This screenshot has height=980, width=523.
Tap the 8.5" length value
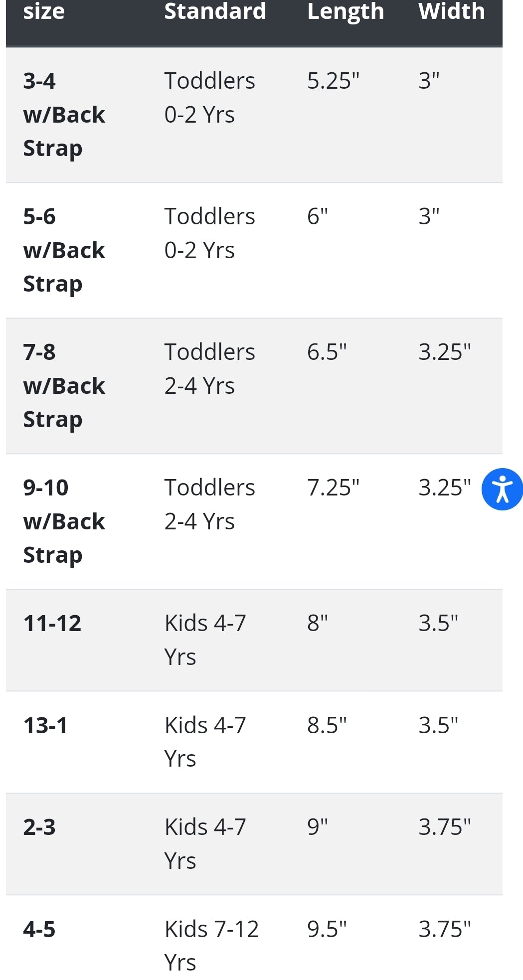327,725
